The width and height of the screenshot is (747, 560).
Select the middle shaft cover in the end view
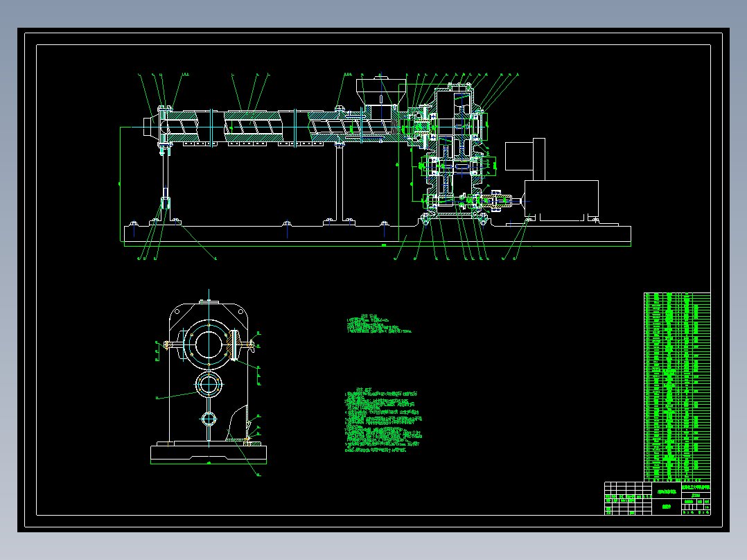(209, 384)
